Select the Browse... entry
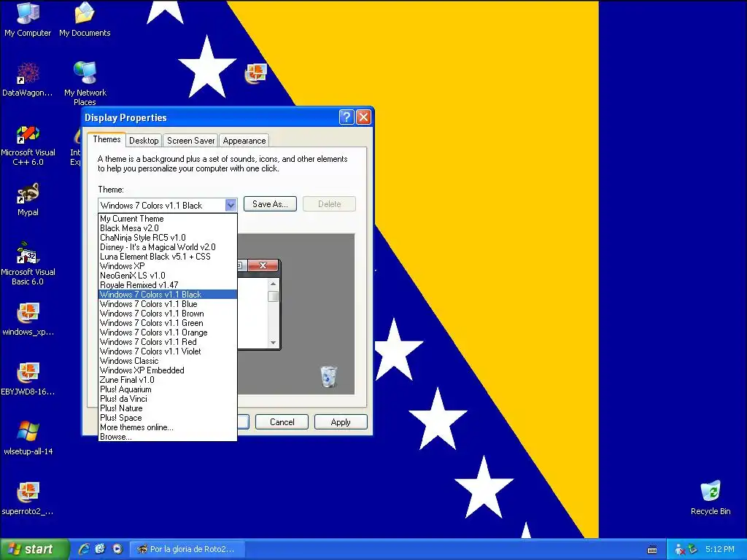Screen dimensions: 747x560 tap(167, 437)
